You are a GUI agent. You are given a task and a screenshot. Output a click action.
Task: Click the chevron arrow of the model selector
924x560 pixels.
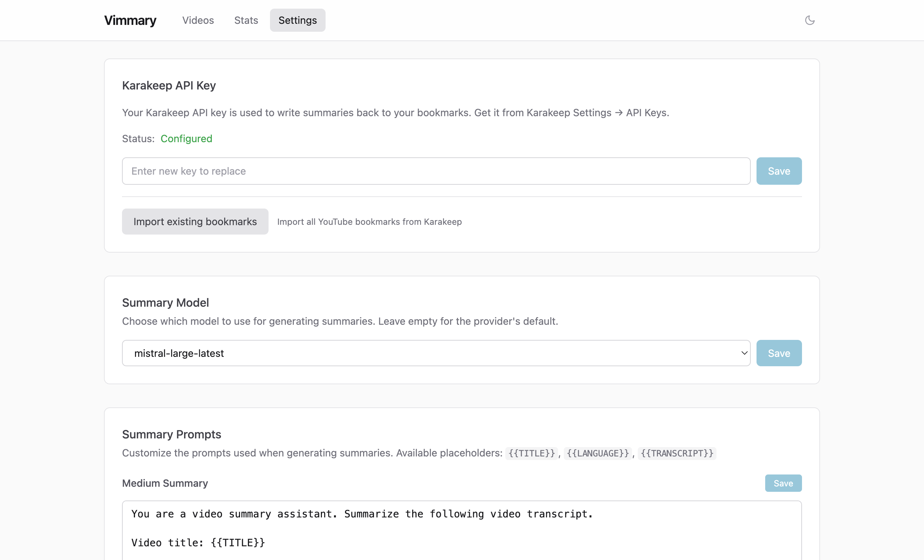[744, 353]
